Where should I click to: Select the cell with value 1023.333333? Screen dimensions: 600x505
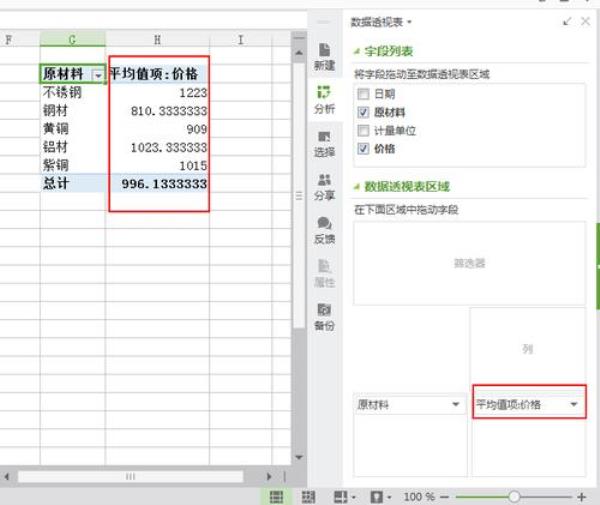[x=157, y=147]
